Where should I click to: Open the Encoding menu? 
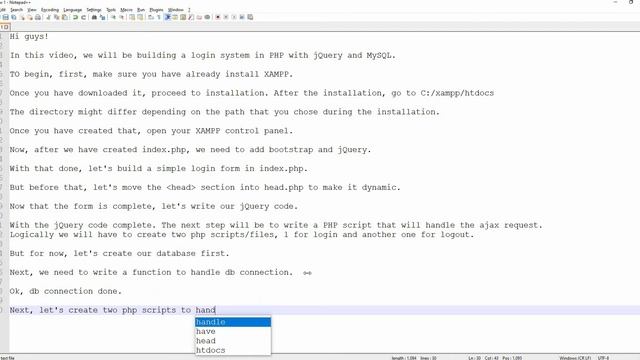point(50,10)
